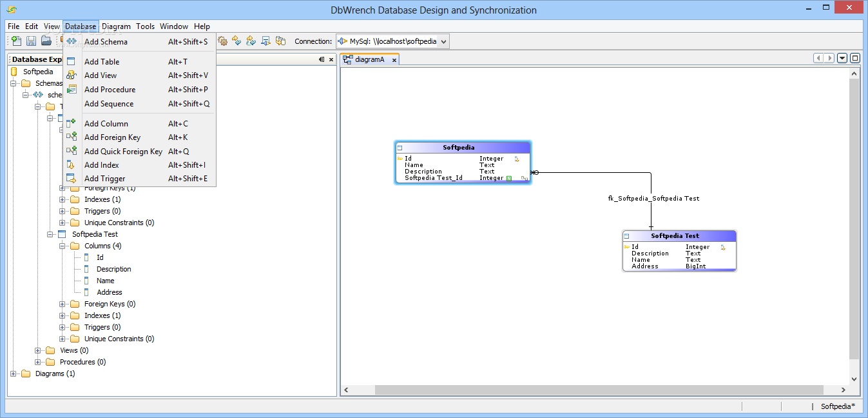Click the Softpedia database cylinder icon in the tree

pyautogui.click(x=14, y=72)
